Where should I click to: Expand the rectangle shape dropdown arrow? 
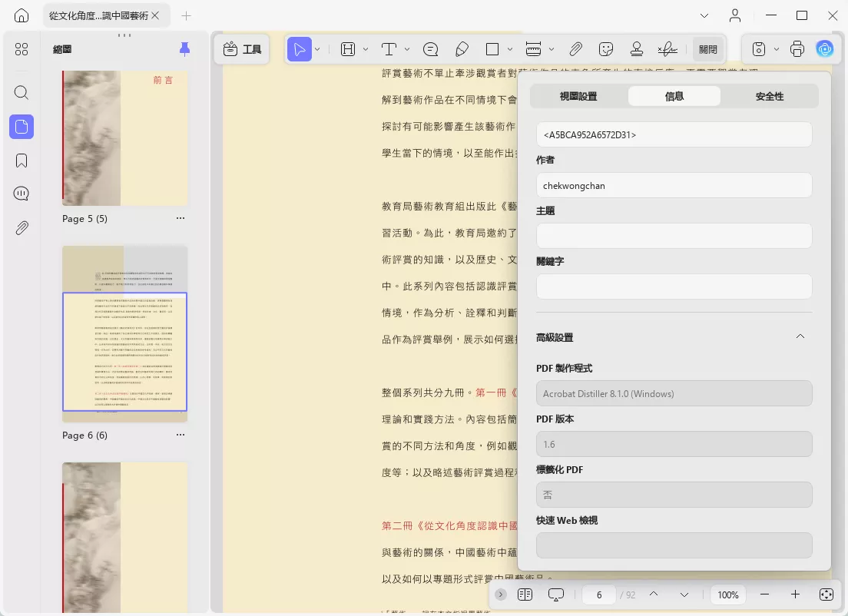coord(510,49)
